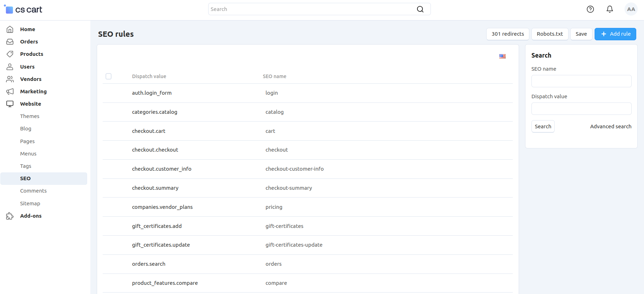Image resolution: width=644 pixels, height=294 pixels.
Task: Select the SEO submenu item
Action: (x=44, y=178)
